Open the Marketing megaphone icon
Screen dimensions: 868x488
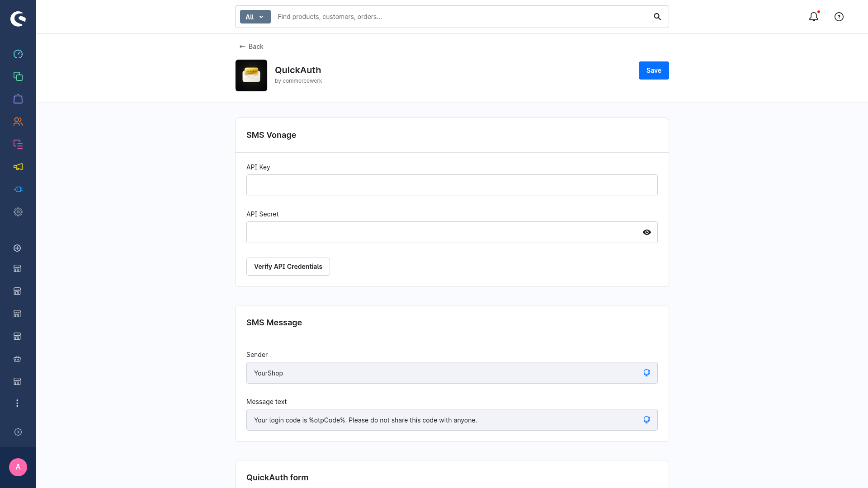(18, 167)
